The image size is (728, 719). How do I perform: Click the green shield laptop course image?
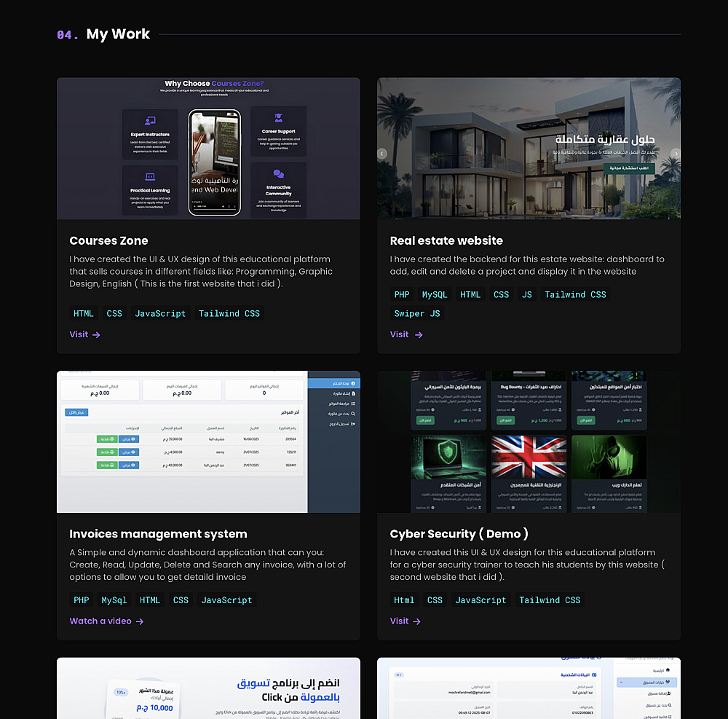click(x=448, y=457)
